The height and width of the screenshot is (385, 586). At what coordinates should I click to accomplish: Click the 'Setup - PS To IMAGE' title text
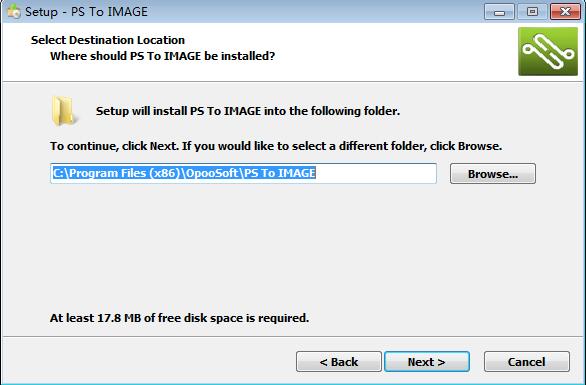point(86,12)
